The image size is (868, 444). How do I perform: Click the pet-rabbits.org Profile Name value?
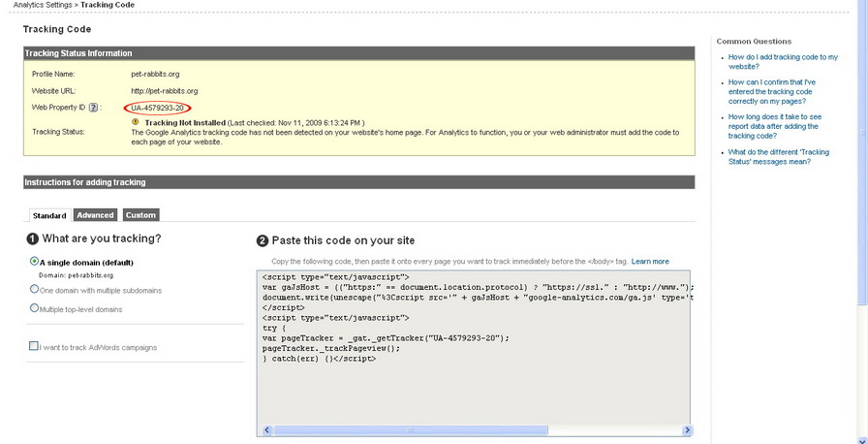[x=155, y=74]
